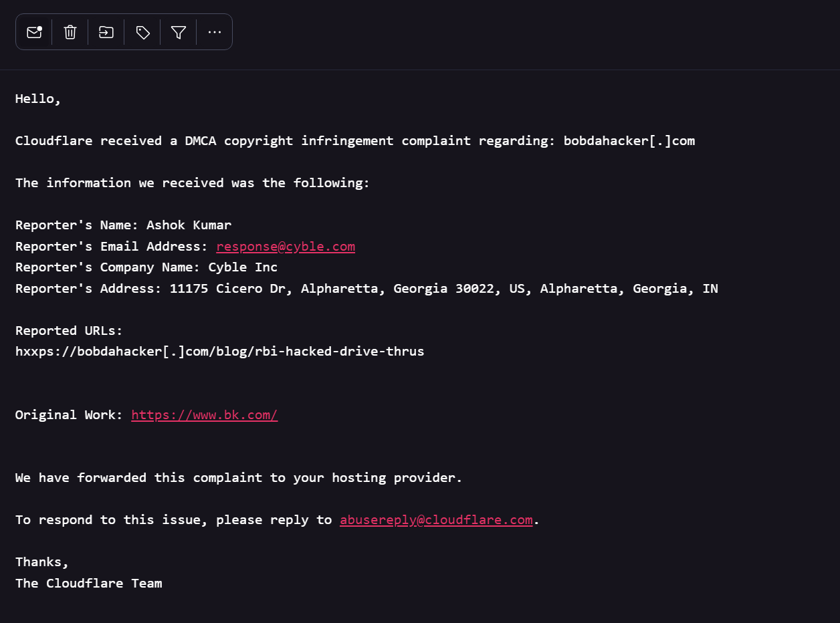Click abusereply@cloudflare.com link
840x623 pixels.
(x=436, y=520)
